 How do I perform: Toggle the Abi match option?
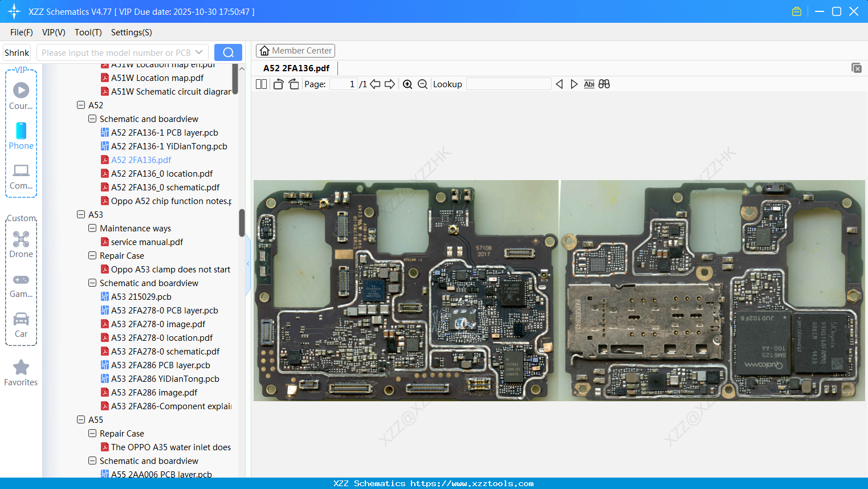tap(589, 84)
